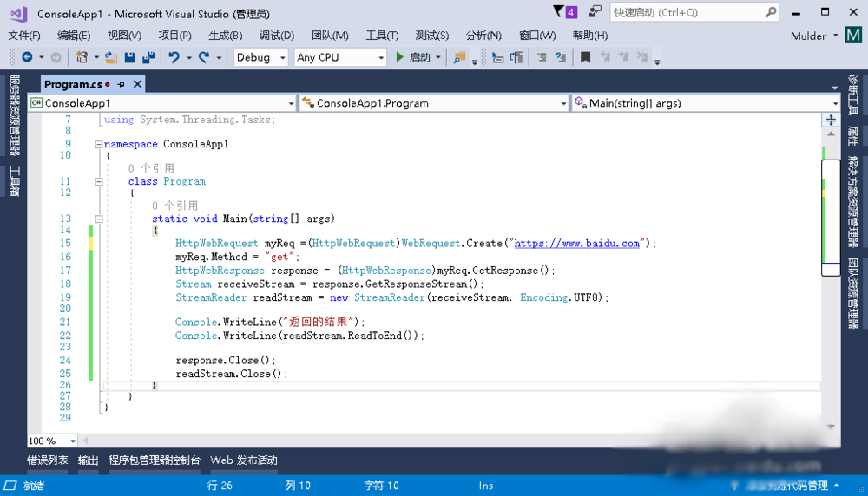This screenshot has height=496, width=868.
Task: Click the 启动 start button
Action: pyautogui.click(x=413, y=57)
